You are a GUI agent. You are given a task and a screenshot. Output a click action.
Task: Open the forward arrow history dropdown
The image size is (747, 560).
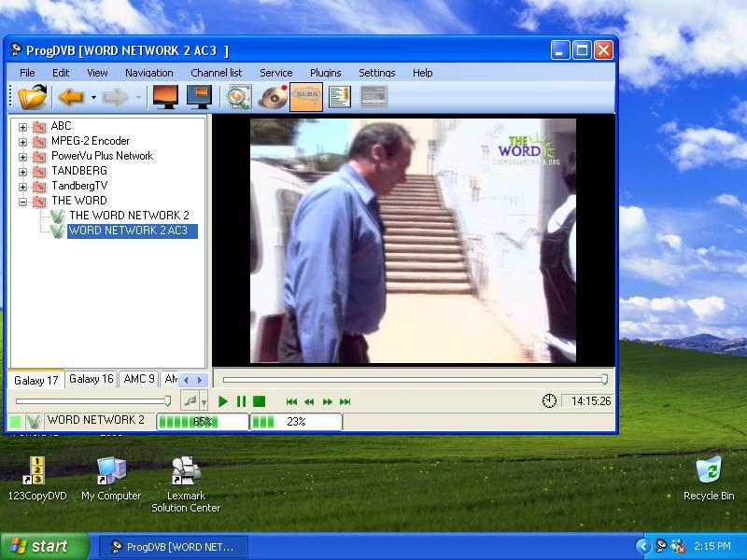coord(138,97)
